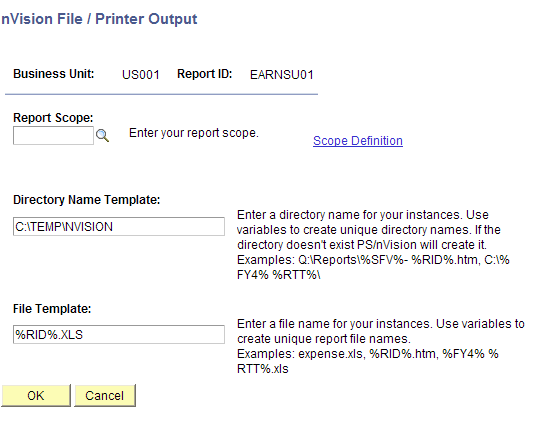Click the Report ID value EARNSU01
This screenshot has width=548, height=421.
(282, 75)
